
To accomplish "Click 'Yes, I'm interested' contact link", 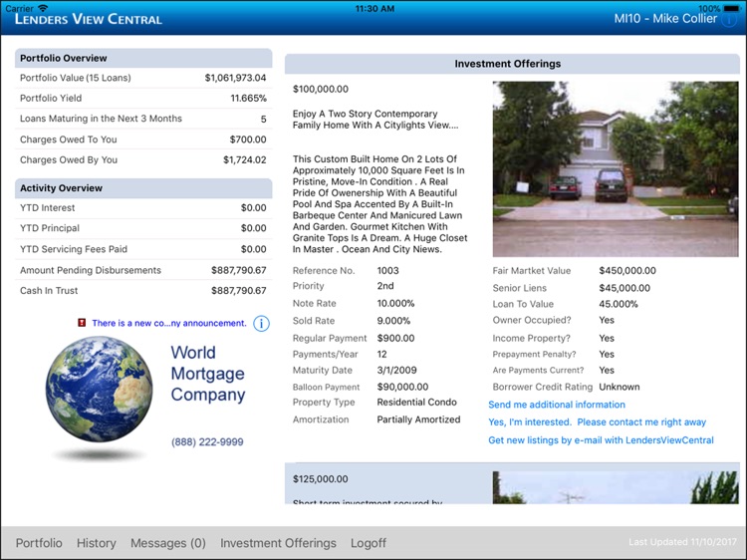I will [x=597, y=422].
